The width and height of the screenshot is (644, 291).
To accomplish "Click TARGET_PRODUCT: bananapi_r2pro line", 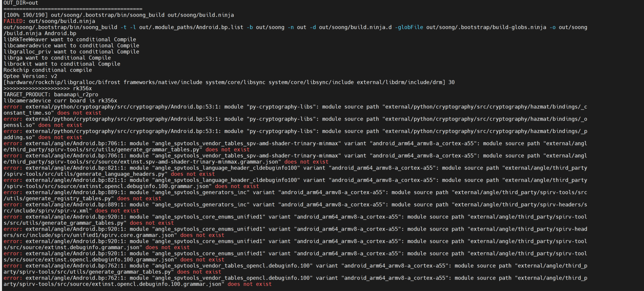I will coord(51,95).
